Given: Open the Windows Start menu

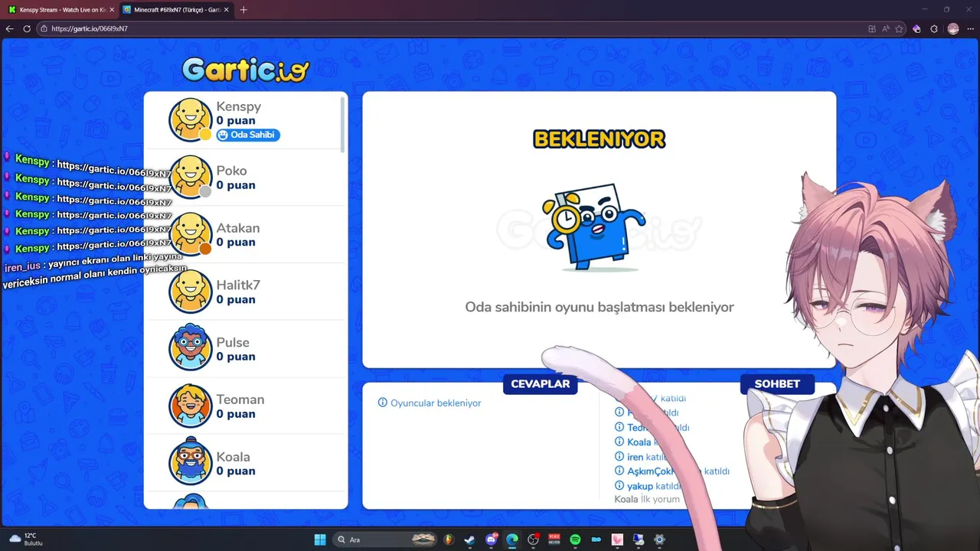Looking at the screenshot, I should 320,540.
